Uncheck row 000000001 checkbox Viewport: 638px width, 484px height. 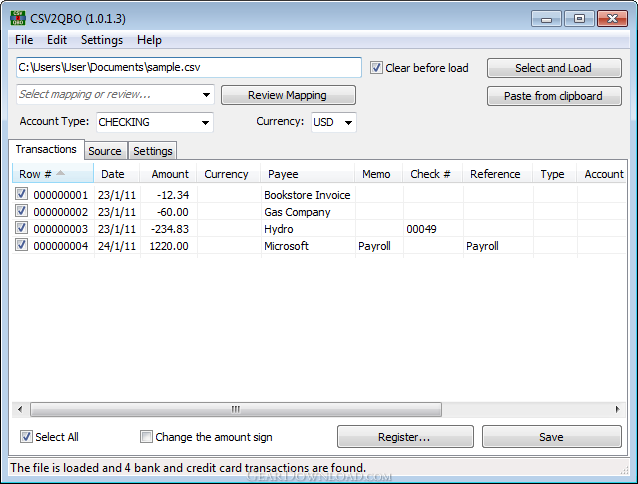22,194
